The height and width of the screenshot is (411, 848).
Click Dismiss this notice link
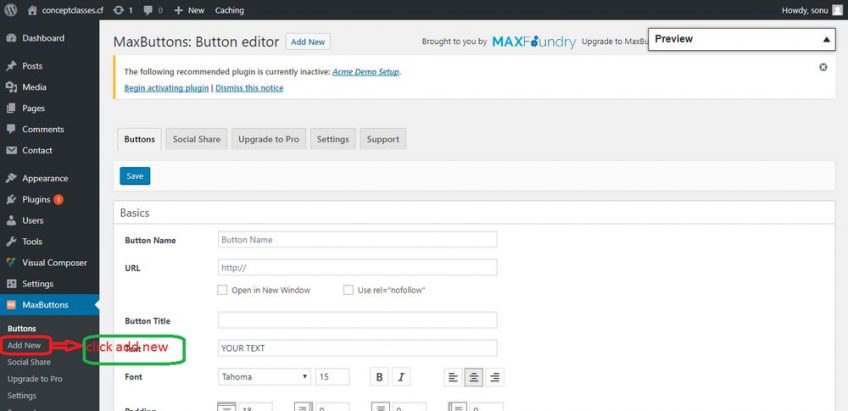[249, 88]
